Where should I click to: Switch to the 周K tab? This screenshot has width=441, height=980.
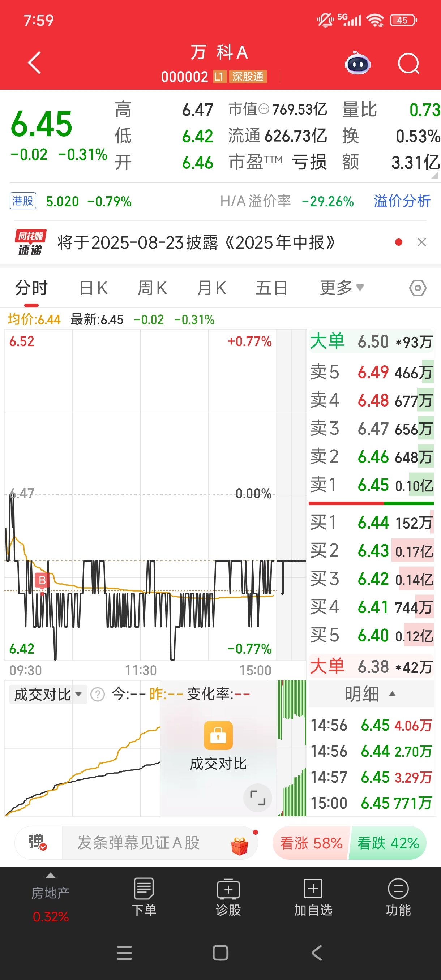[x=152, y=288]
